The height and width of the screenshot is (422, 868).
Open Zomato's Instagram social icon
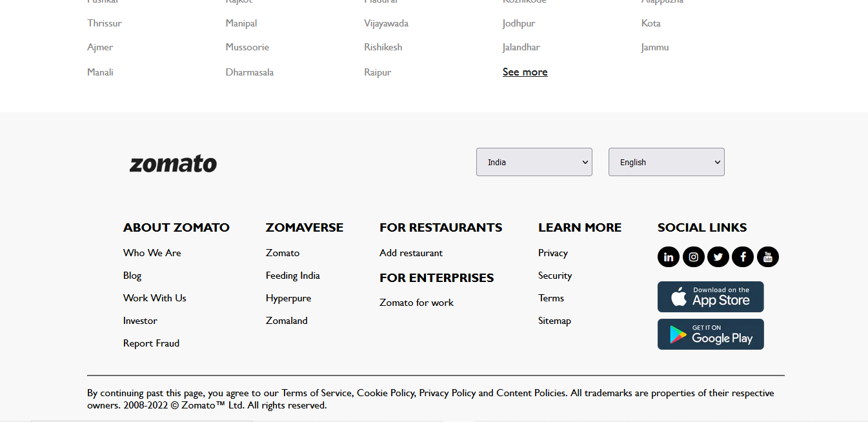693,257
